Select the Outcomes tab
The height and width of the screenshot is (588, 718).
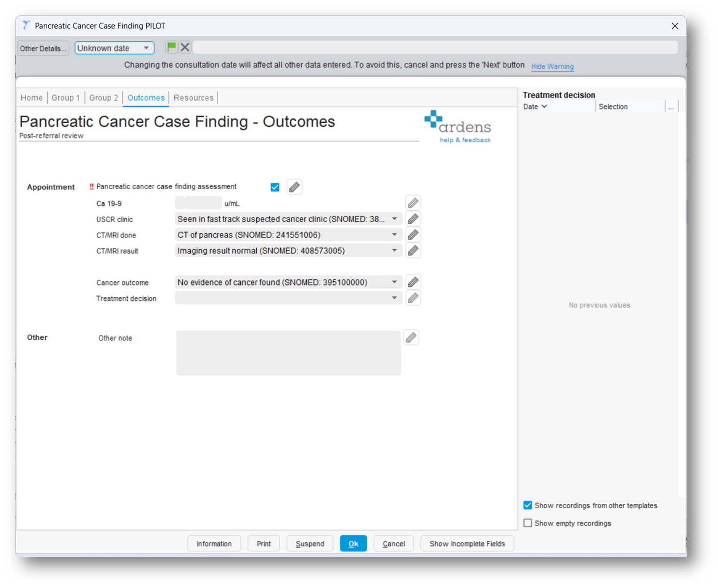tap(146, 98)
